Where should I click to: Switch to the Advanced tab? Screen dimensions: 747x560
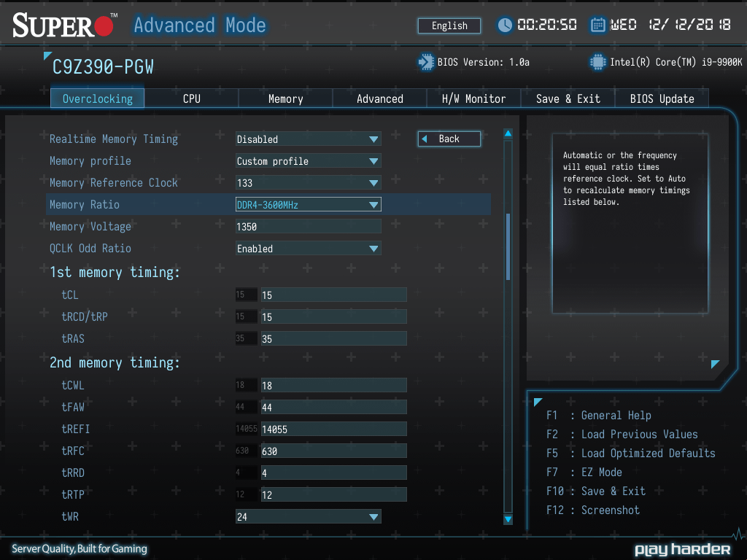tap(379, 98)
